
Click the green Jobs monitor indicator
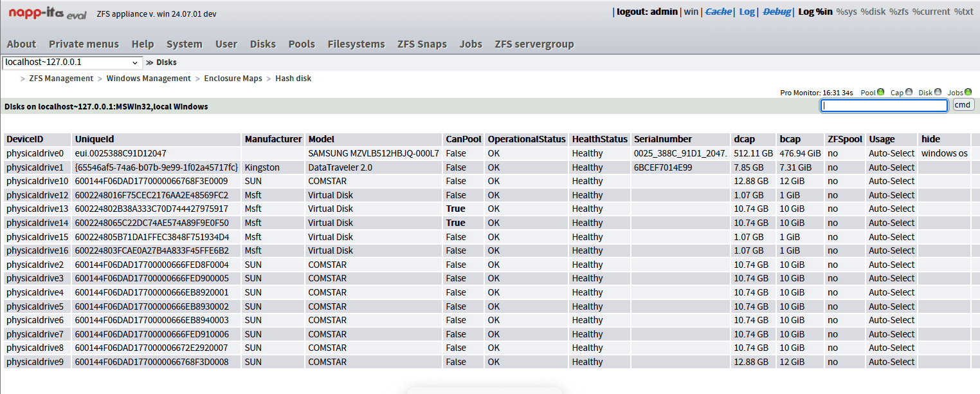pyautogui.click(x=968, y=92)
